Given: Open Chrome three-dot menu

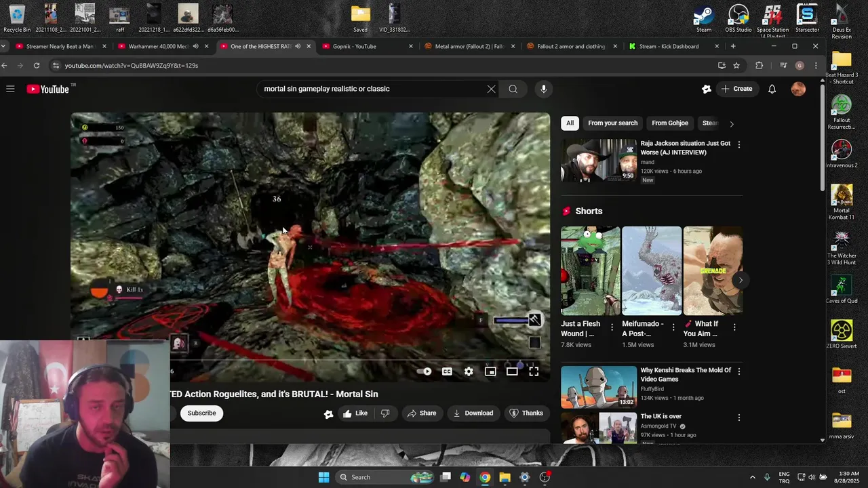Looking at the screenshot, I should pos(816,66).
